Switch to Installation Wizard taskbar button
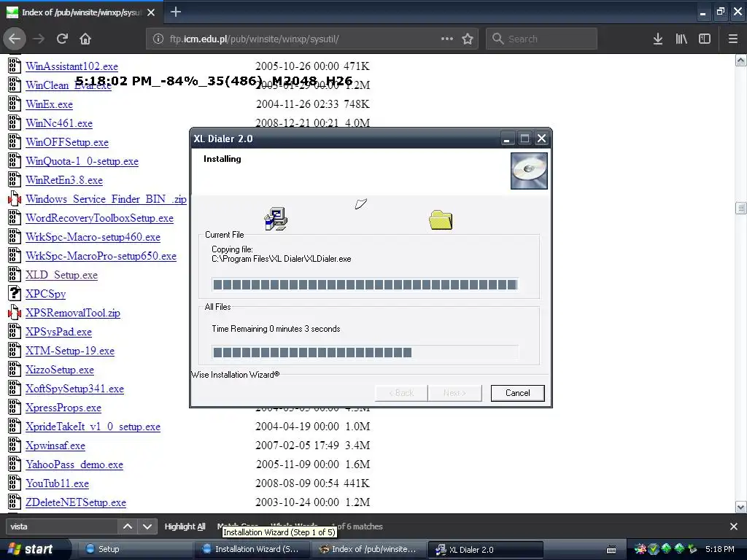This screenshot has height=560, width=747. (252, 549)
